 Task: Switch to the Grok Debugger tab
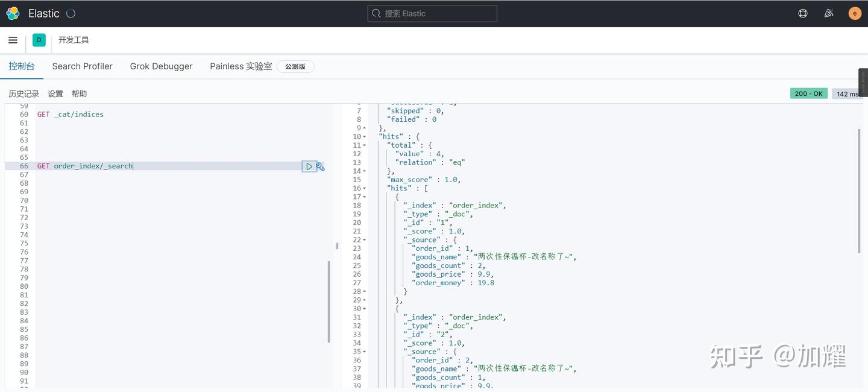[x=161, y=66]
